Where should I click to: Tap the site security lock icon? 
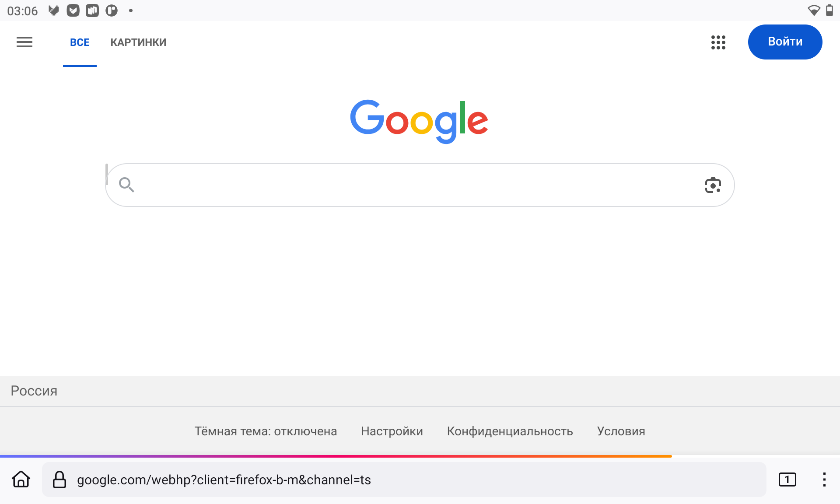coord(59,479)
